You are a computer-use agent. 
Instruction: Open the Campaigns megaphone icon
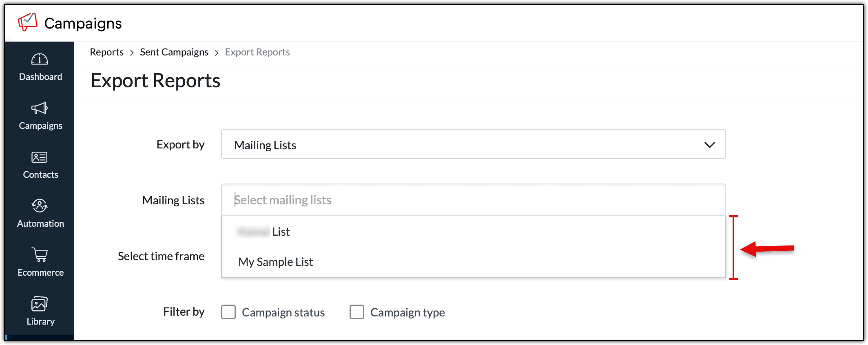point(40,108)
